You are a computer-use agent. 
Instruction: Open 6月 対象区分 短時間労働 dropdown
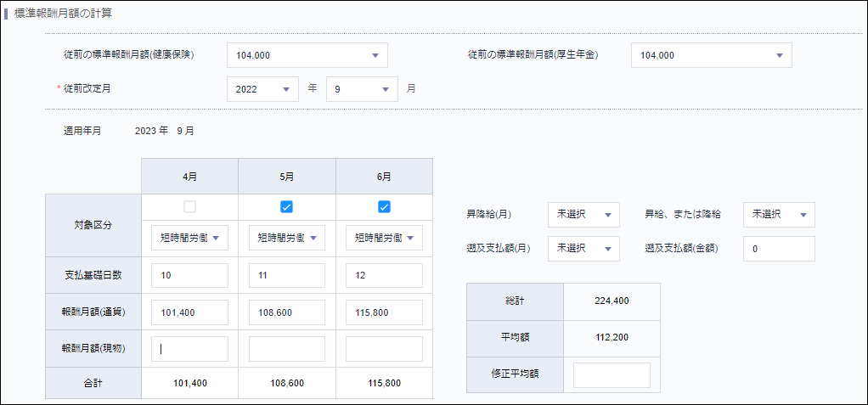click(384, 239)
